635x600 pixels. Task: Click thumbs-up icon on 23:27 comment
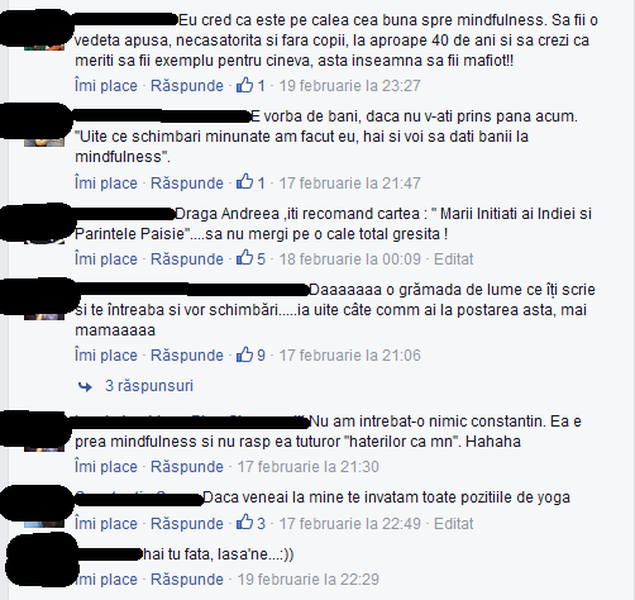click(x=245, y=85)
